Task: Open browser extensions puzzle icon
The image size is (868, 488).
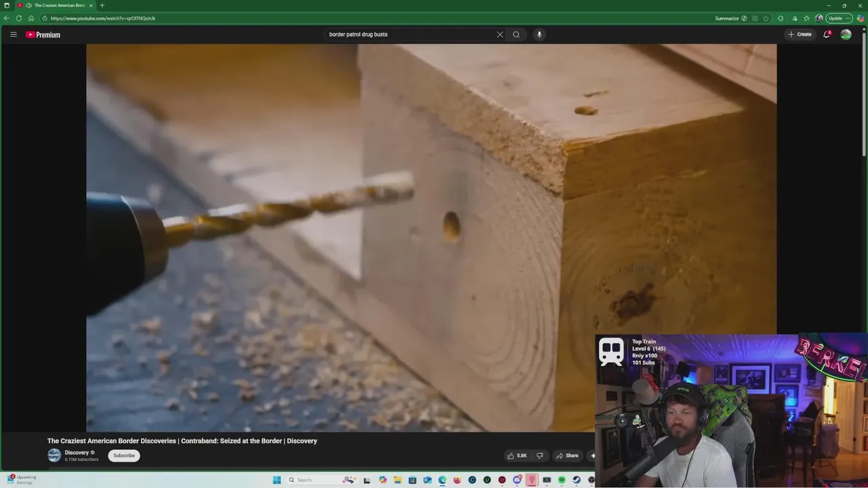Action: [x=781, y=18]
